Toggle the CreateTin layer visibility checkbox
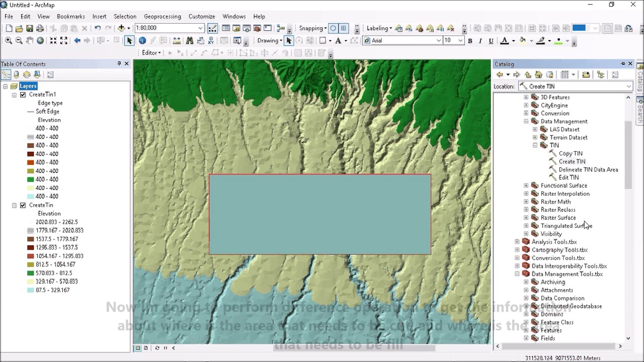The image size is (644, 362). coord(23,205)
